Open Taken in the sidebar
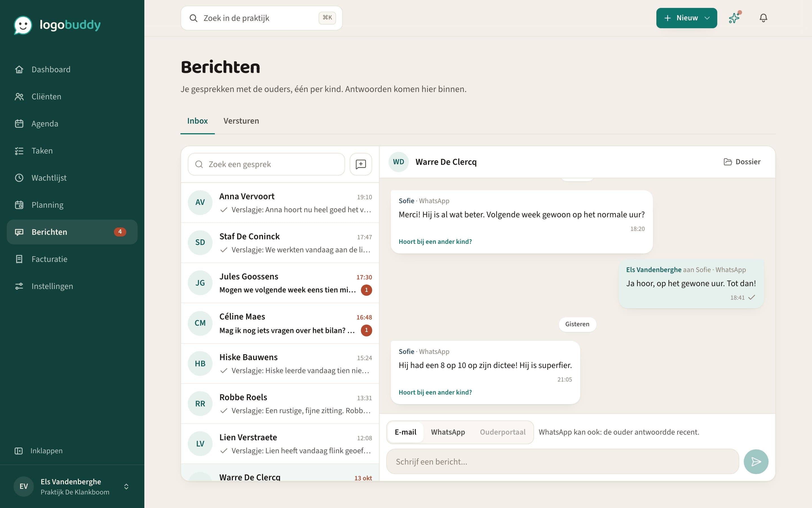 click(72, 150)
